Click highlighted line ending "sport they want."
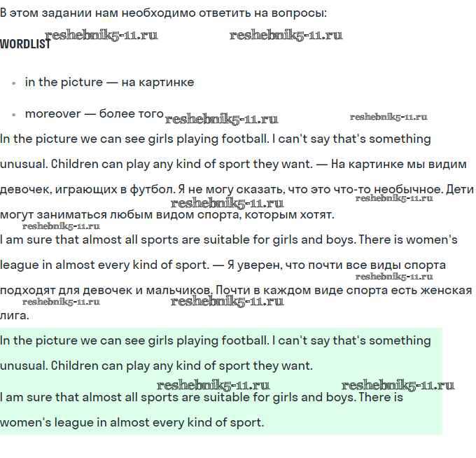The height and width of the screenshot is (458, 476). [x=156, y=366]
